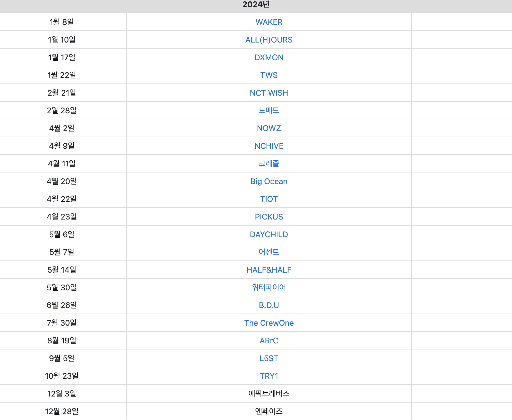Click the 2024년 table header

(256, 5)
